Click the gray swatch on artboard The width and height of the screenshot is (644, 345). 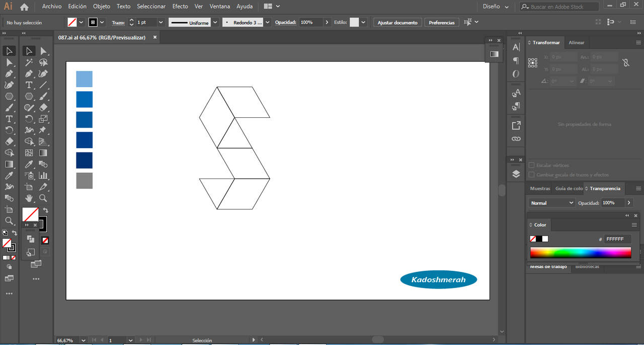click(85, 181)
